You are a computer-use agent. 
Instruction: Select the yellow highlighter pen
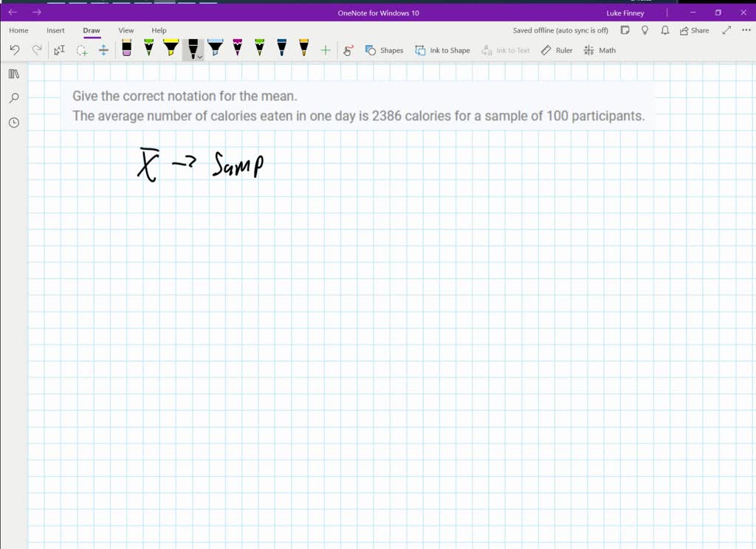pos(170,49)
